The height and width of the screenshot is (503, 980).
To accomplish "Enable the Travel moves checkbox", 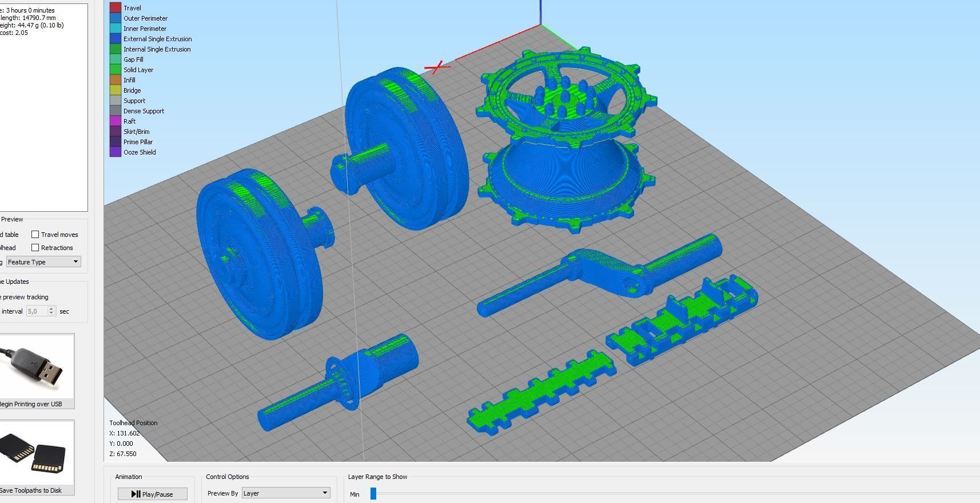I will (x=35, y=234).
